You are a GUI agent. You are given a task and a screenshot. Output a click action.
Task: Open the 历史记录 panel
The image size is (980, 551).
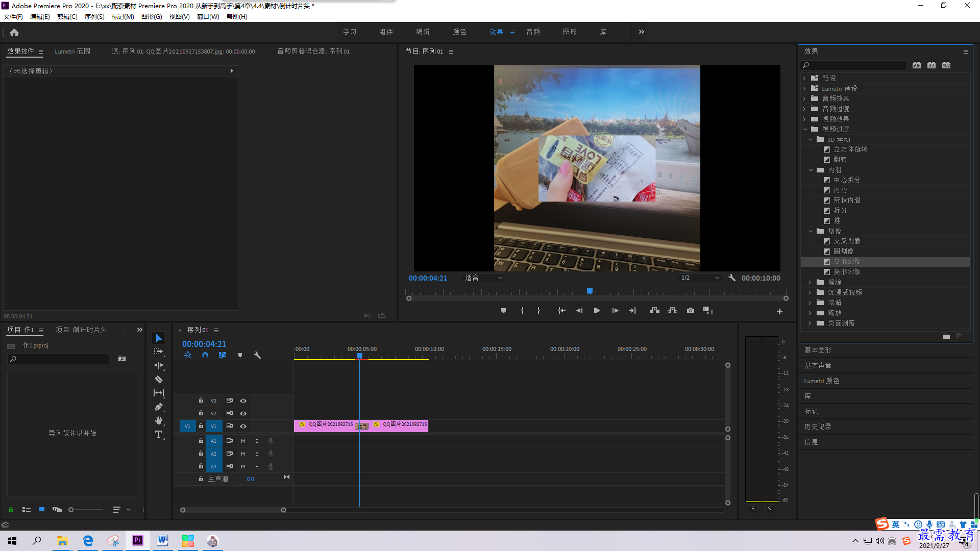(x=818, y=427)
